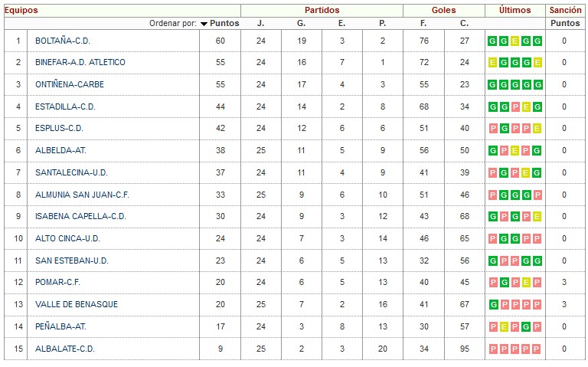This screenshot has height=367, width=588.
Task: Open the BINEFAR-A.D. ATLETICO team page
Action: pos(80,62)
